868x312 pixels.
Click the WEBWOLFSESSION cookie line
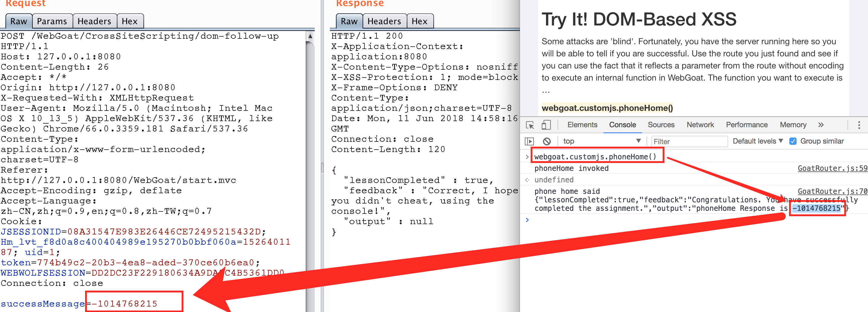coord(143,273)
